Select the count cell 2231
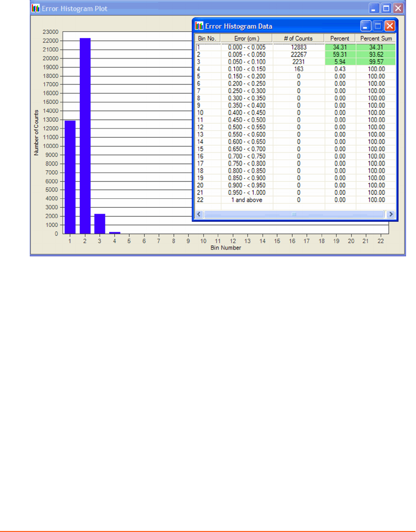Viewport: 416px width, 532px height. [299, 62]
